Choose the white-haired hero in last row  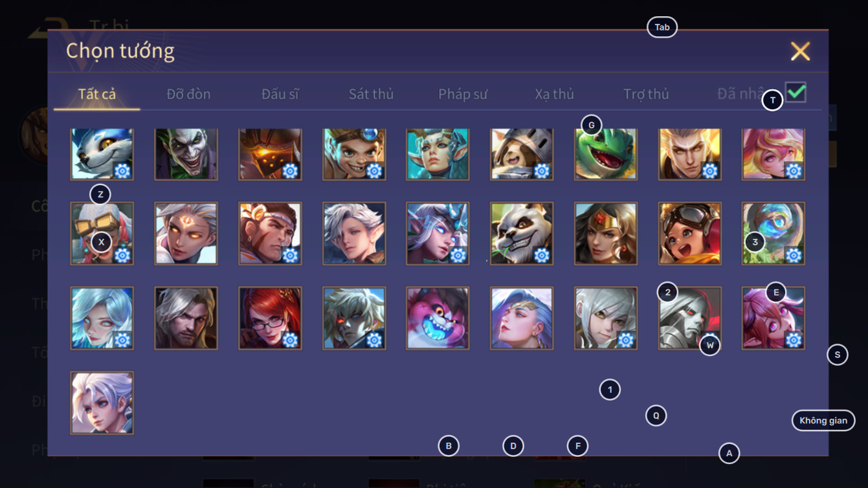tap(102, 403)
